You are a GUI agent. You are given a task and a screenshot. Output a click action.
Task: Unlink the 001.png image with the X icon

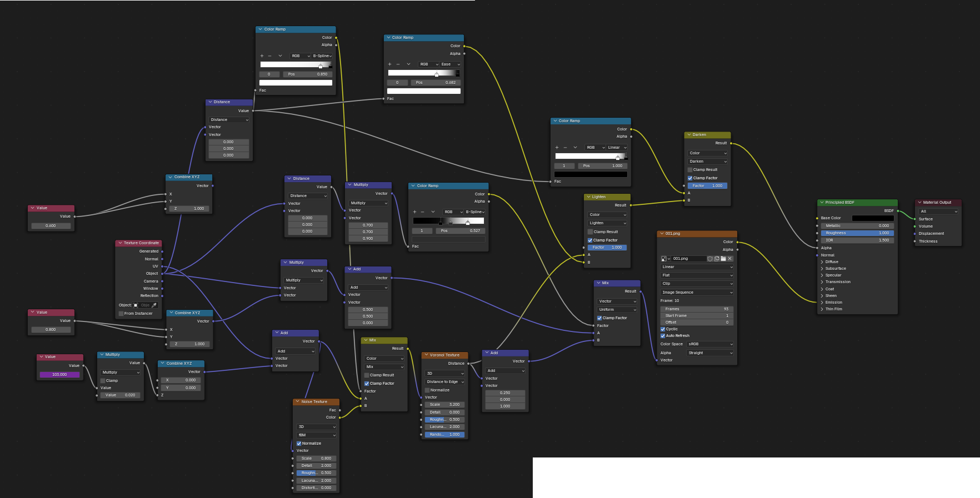[x=730, y=259]
